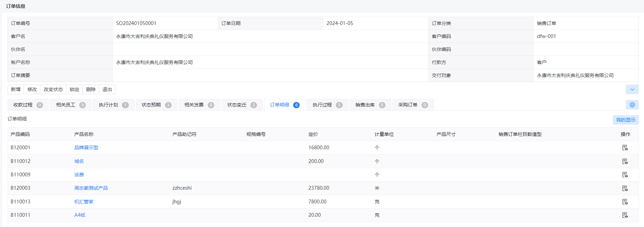Switch to 相关员工 tab
Viewport: 644px width, 227px height.
click(71, 105)
